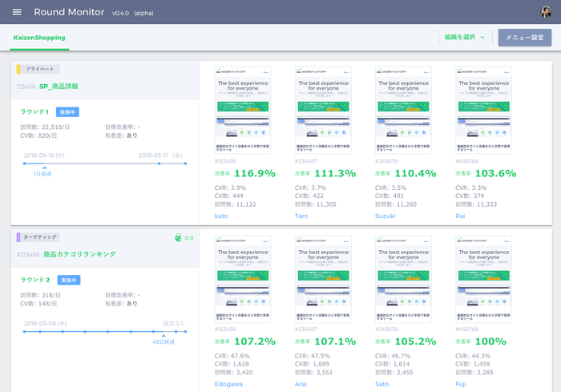Open the SP_商品詳細 experiment link

[60, 86]
